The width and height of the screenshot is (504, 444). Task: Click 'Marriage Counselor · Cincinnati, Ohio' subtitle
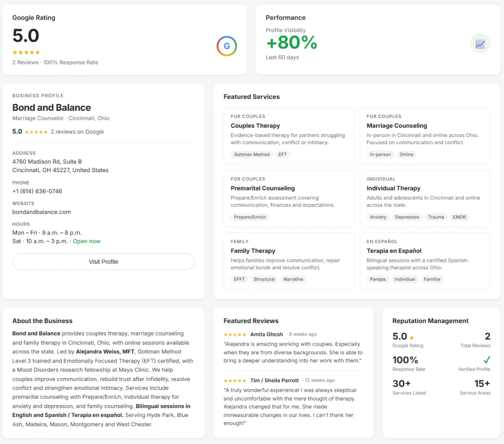[61, 118]
